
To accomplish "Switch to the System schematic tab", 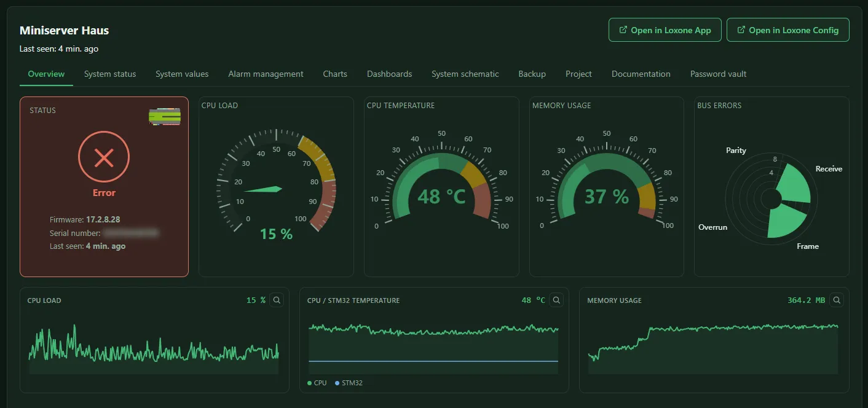I will pos(465,74).
